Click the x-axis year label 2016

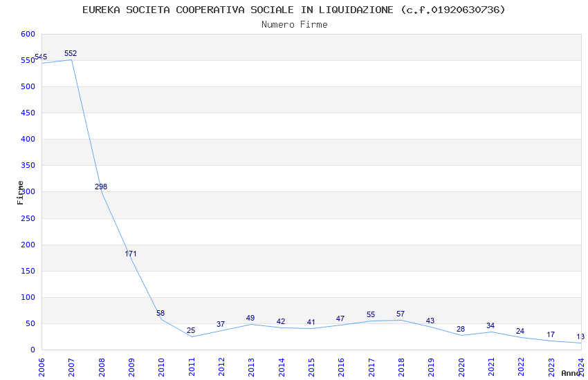point(341,367)
